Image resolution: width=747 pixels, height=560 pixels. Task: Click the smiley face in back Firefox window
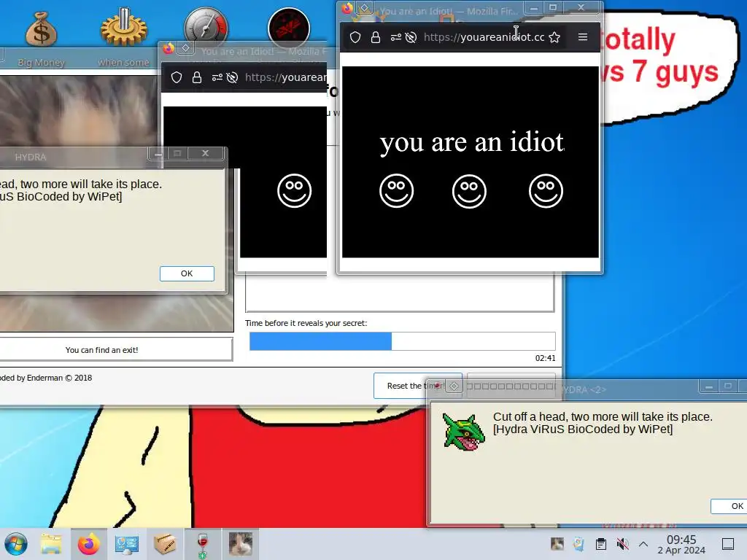point(295,191)
